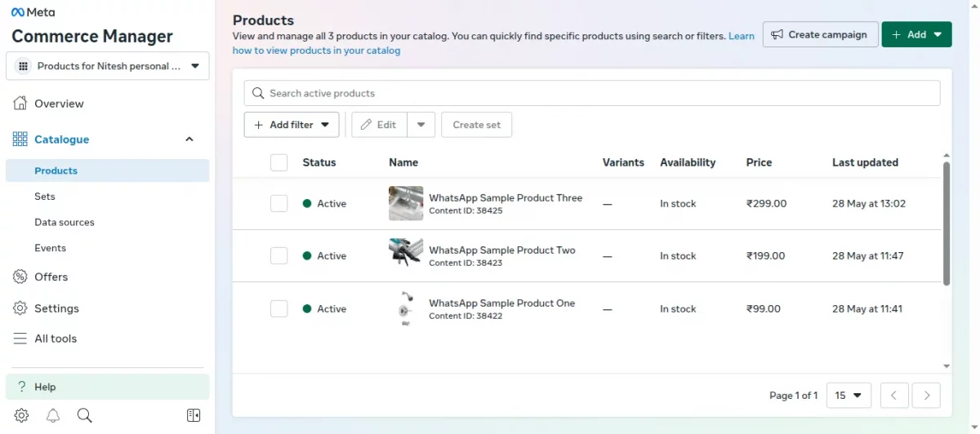This screenshot has width=980, height=434.
Task: Click the 28 May at 11:41 cell
Action: 867,308
